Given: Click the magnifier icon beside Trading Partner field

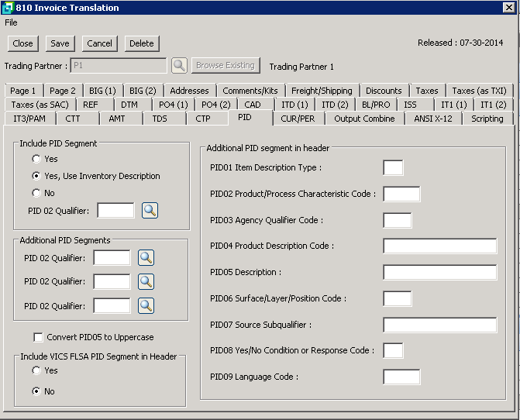Looking at the screenshot, I should coord(179,66).
